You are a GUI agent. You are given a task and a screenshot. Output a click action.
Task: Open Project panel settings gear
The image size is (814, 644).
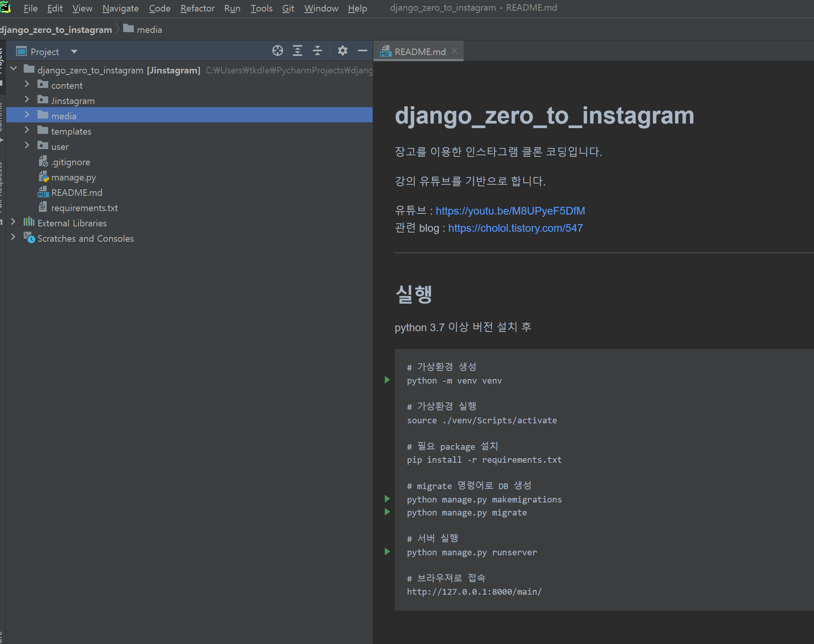click(x=343, y=50)
